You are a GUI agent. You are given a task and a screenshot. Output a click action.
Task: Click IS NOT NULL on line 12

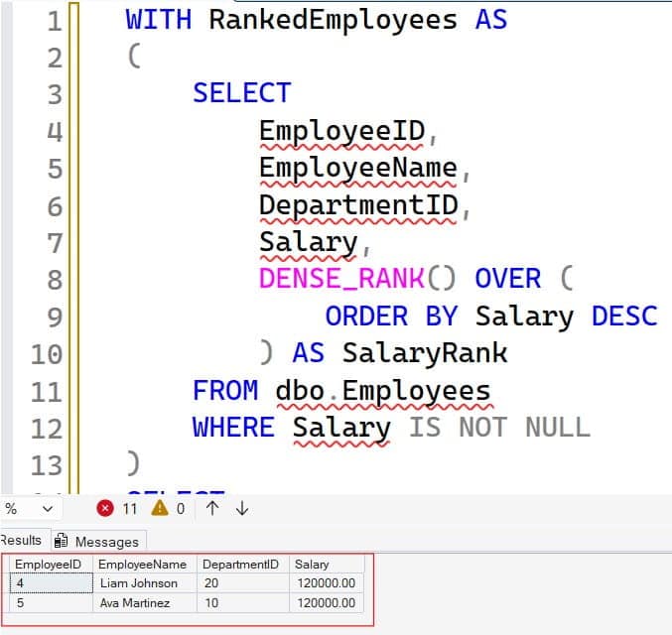pyautogui.click(x=499, y=428)
